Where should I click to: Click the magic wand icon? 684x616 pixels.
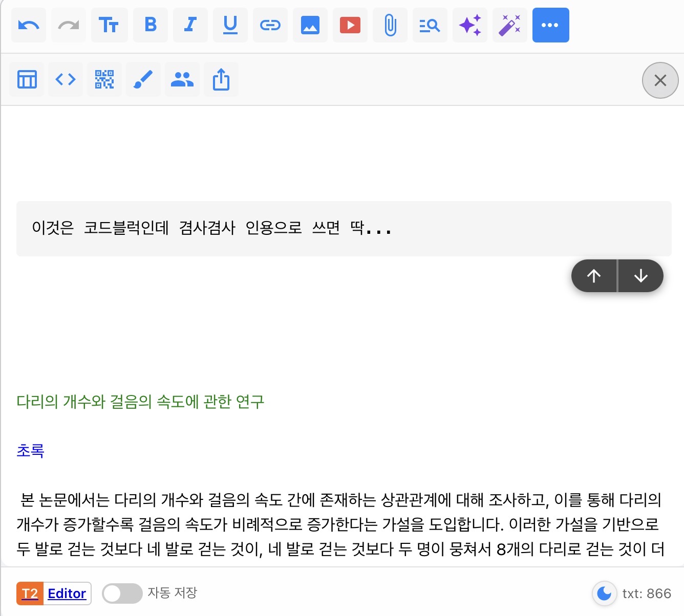pos(510,25)
